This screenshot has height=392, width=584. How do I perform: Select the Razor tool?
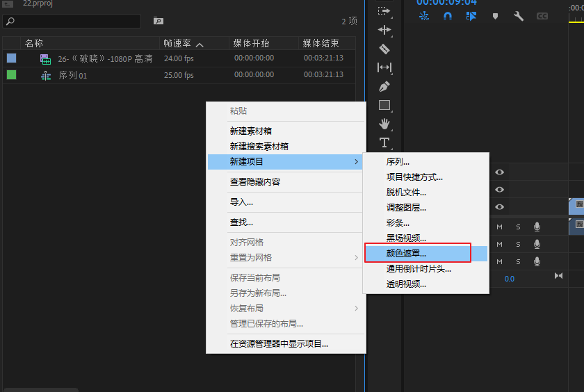pyautogui.click(x=384, y=49)
